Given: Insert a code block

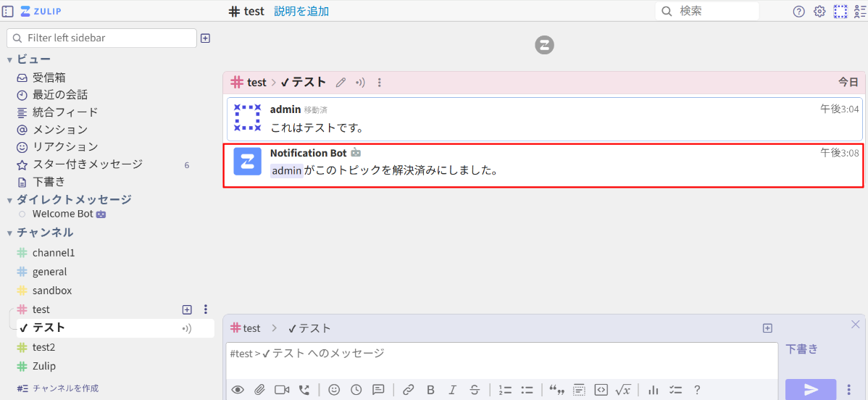Looking at the screenshot, I should tap(601, 389).
